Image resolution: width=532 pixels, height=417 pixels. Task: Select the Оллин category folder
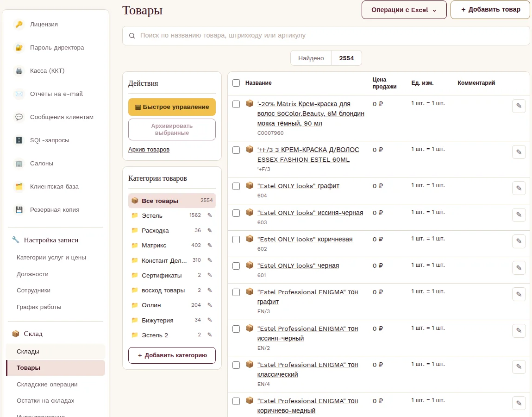coord(151,305)
